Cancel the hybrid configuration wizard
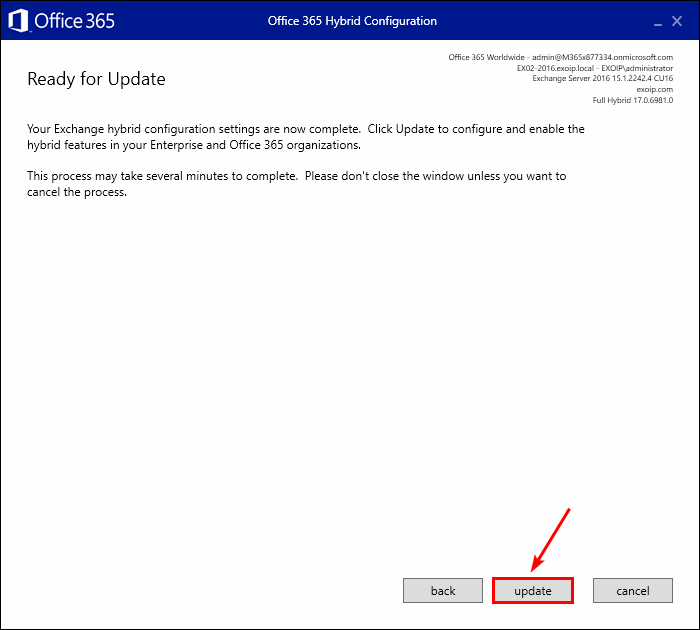Viewport: 700px width, 630px height. pyautogui.click(x=633, y=591)
